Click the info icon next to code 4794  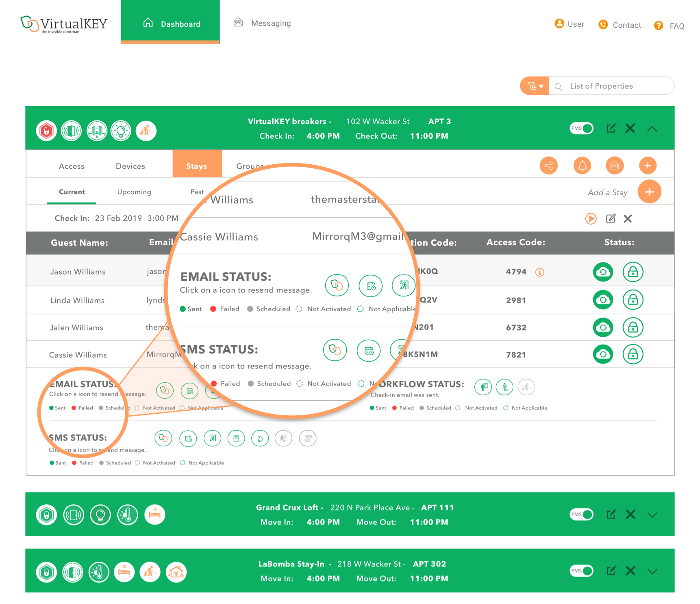pos(539,272)
